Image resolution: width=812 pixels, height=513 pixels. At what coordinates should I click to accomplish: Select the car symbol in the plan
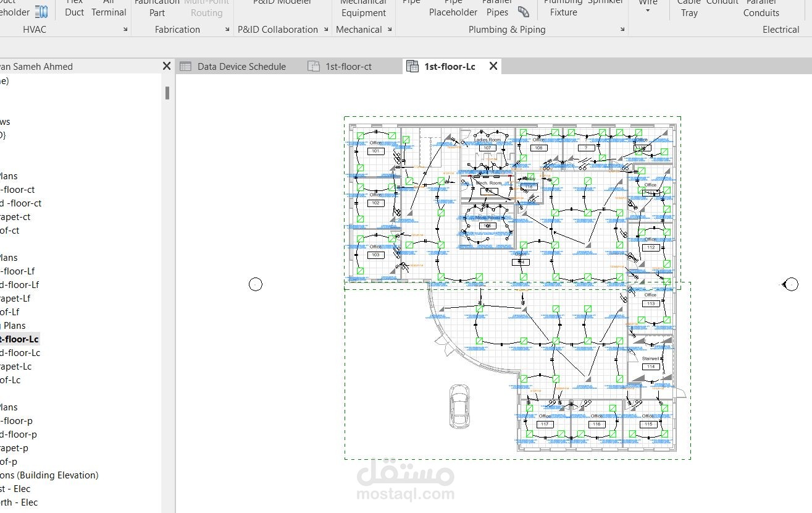coord(459,405)
